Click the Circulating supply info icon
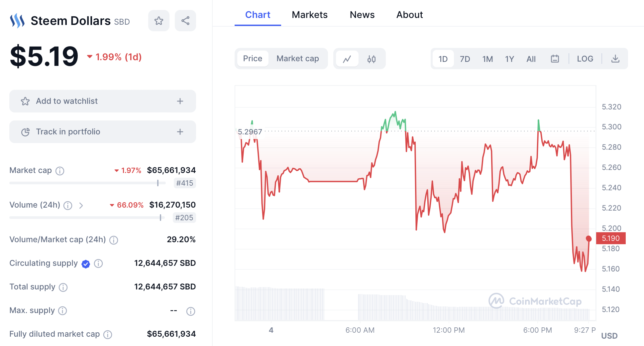 click(x=98, y=263)
